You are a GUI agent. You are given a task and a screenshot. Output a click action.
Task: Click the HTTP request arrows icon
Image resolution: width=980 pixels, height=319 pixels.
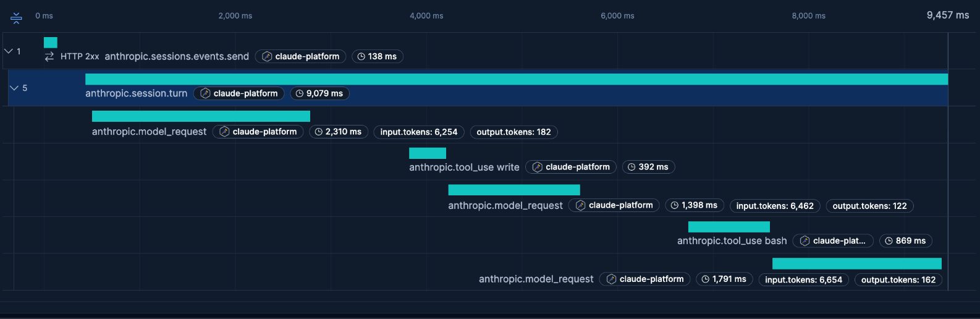49,56
